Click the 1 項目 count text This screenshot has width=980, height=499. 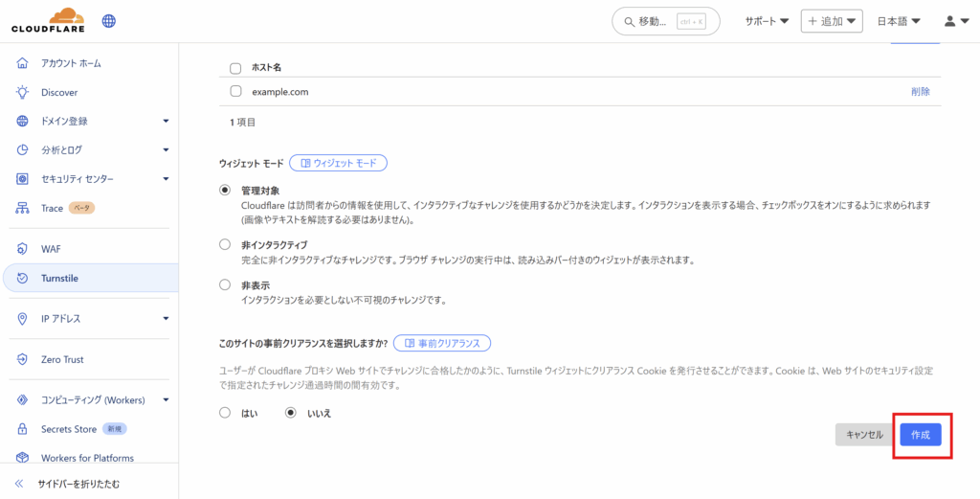tap(242, 122)
